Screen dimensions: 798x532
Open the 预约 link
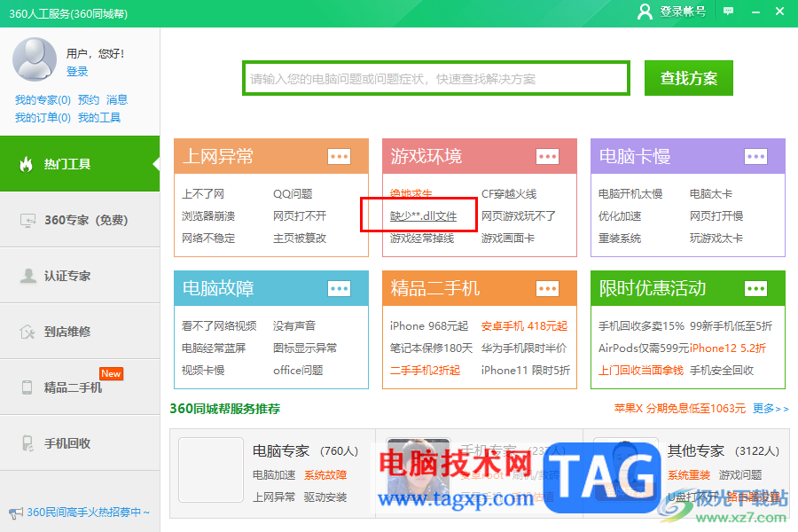pyautogui.click(x=89, y=100)
